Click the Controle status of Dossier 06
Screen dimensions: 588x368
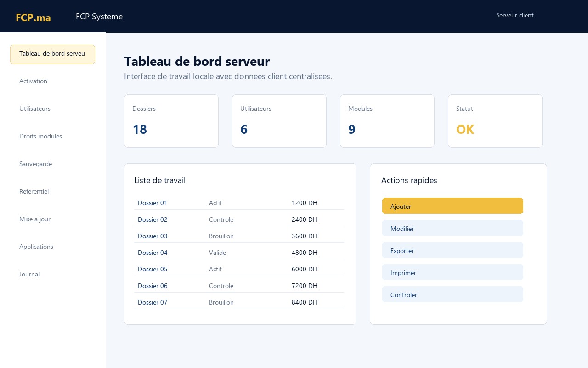(x=221, y=286)
